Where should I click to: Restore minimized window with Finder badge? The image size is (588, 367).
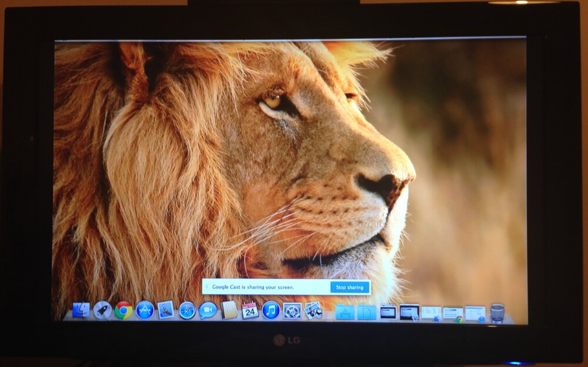point(431,313)
